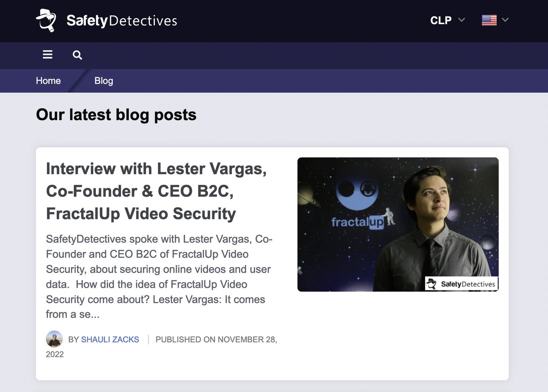Open author Shauli Zacks profile link
548x392 pixels.
click(x=110, y=339)
